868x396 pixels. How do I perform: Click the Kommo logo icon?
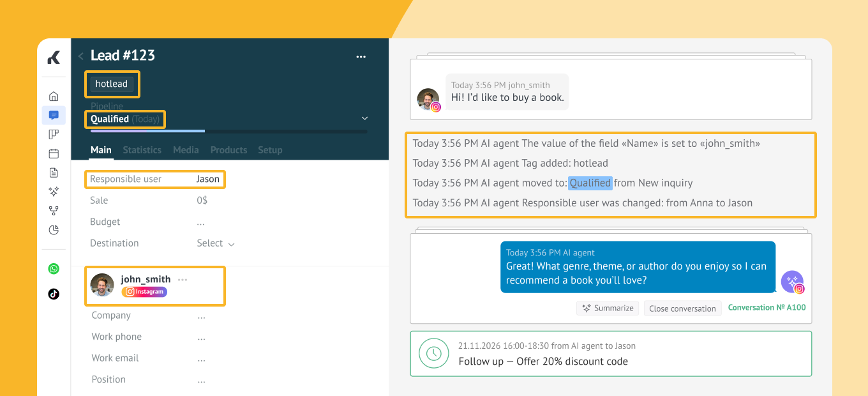[54, 58]
